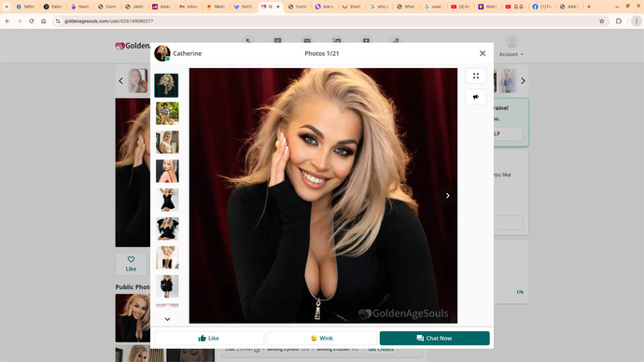This screenshot has width=644, height=362.
Task: Open the tab search dropdown arrow
Action: (7, 7)
